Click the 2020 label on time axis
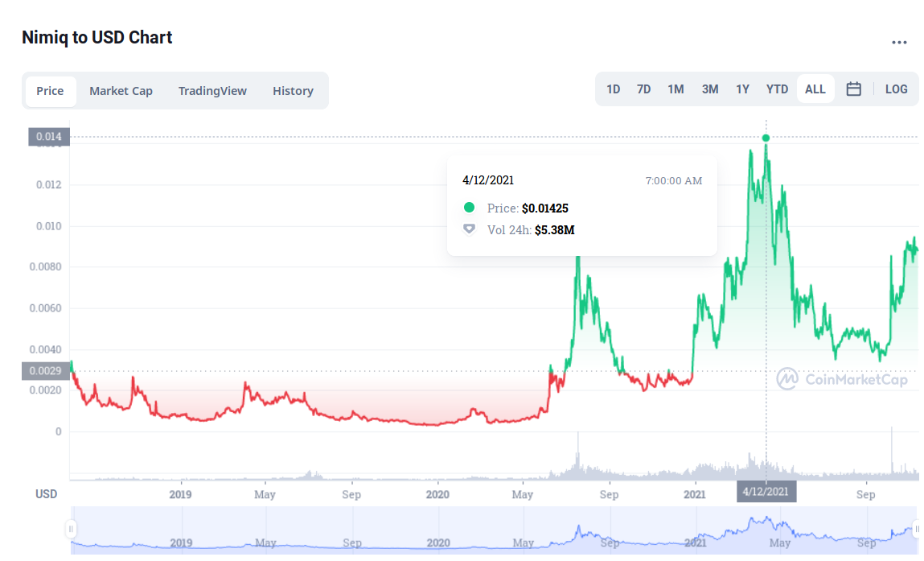Screen dimensions: 924x561 [x=437, y=494]
